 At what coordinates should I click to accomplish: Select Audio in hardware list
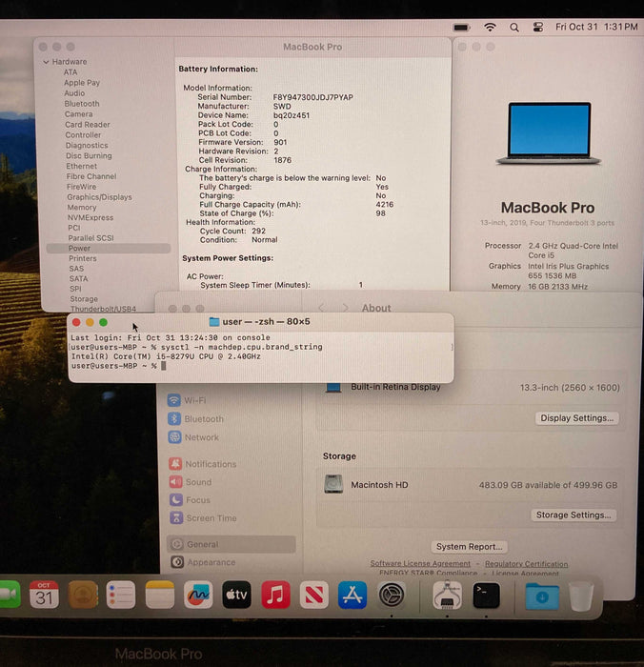pos(74,92)
